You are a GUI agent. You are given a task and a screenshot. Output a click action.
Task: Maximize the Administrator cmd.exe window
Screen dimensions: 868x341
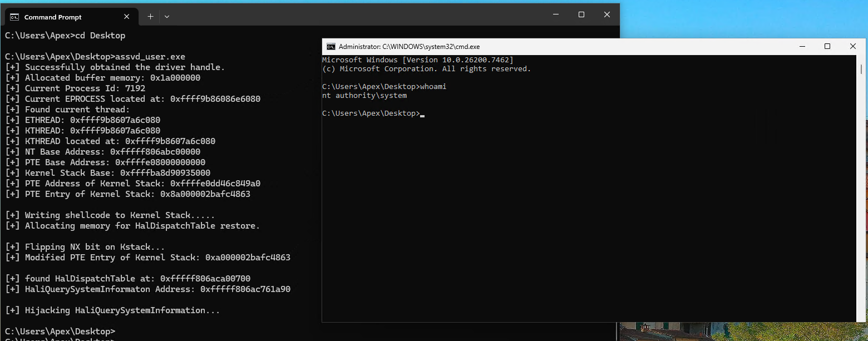pyautogui.click(x=827, y=47)
